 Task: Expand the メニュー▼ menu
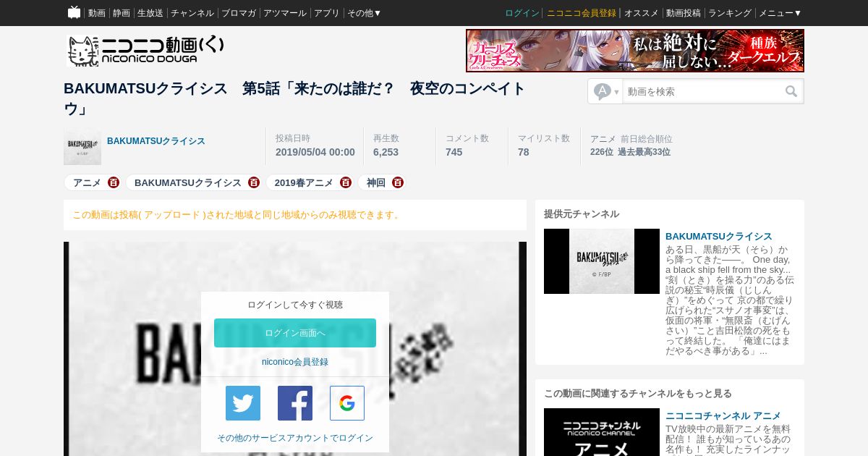(780, 13)
